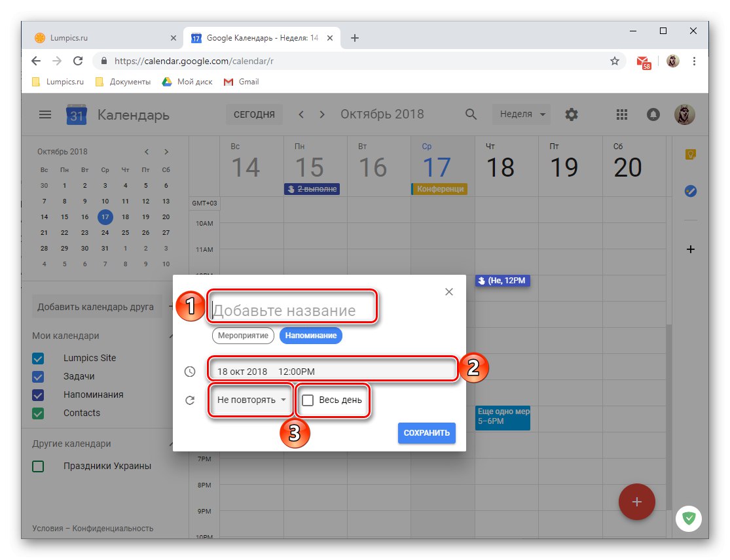Select the Мероприятие type in the dialog
Viewport: 730px width, 560px height.
point(243,335)
